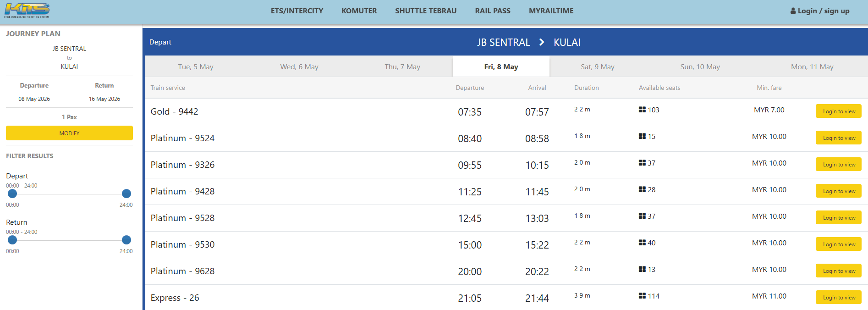Login to view Platinum 9628
The image size is (868, 310).
pos(839,271)
